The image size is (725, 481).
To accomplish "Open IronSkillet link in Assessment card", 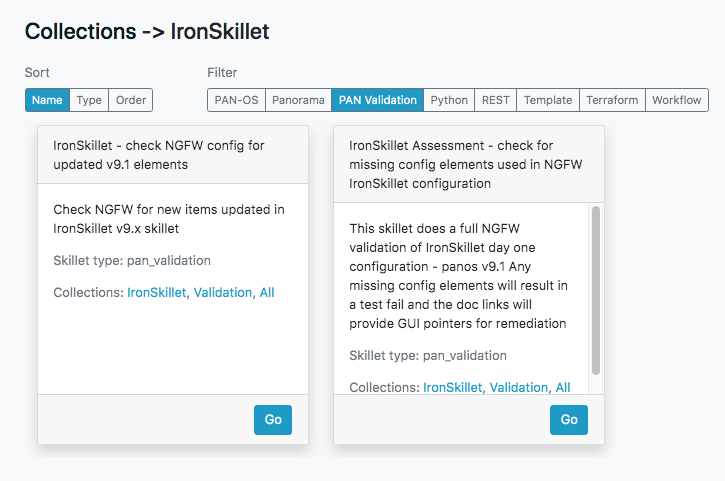I will [x=452, y=387].
